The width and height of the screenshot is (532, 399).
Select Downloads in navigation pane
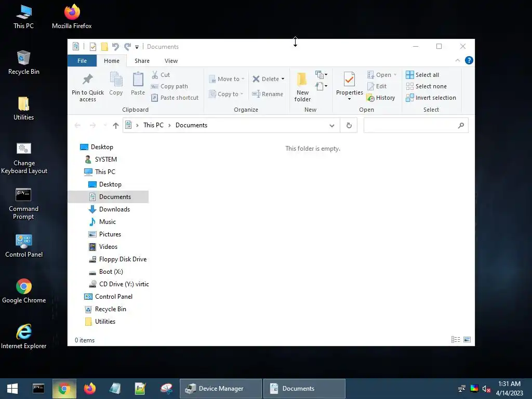pos(114,209)
